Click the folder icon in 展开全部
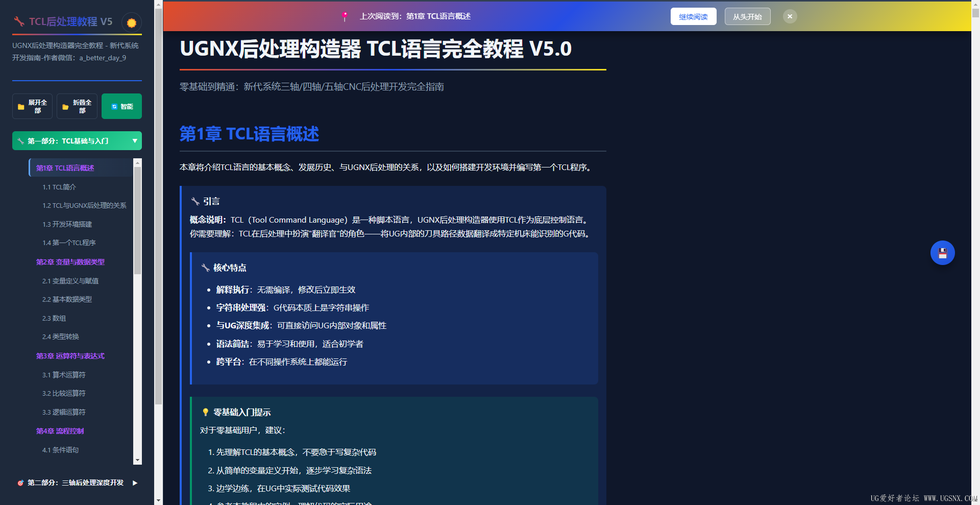 21,107
